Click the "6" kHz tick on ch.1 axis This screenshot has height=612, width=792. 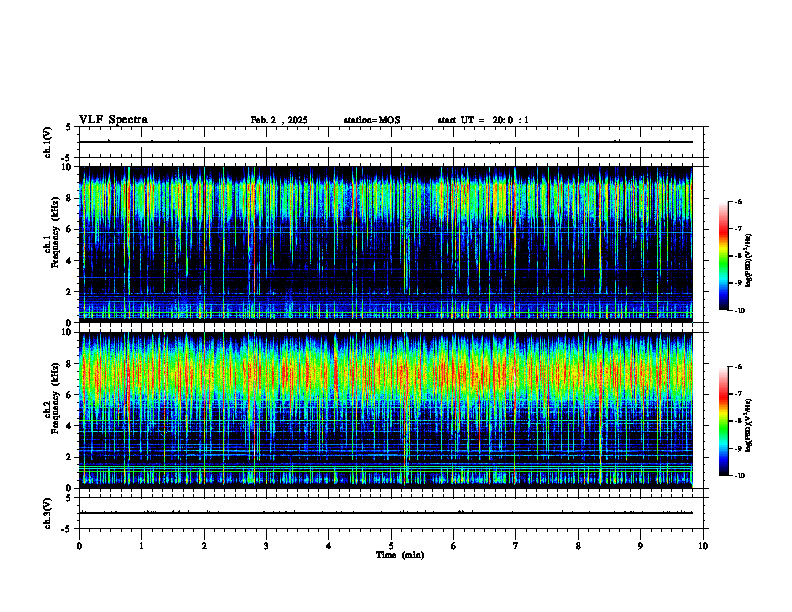click(70, 229)
